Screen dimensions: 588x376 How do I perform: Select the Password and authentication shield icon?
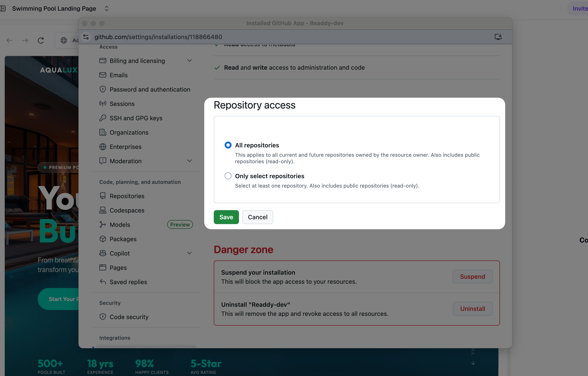coord(103,89)
